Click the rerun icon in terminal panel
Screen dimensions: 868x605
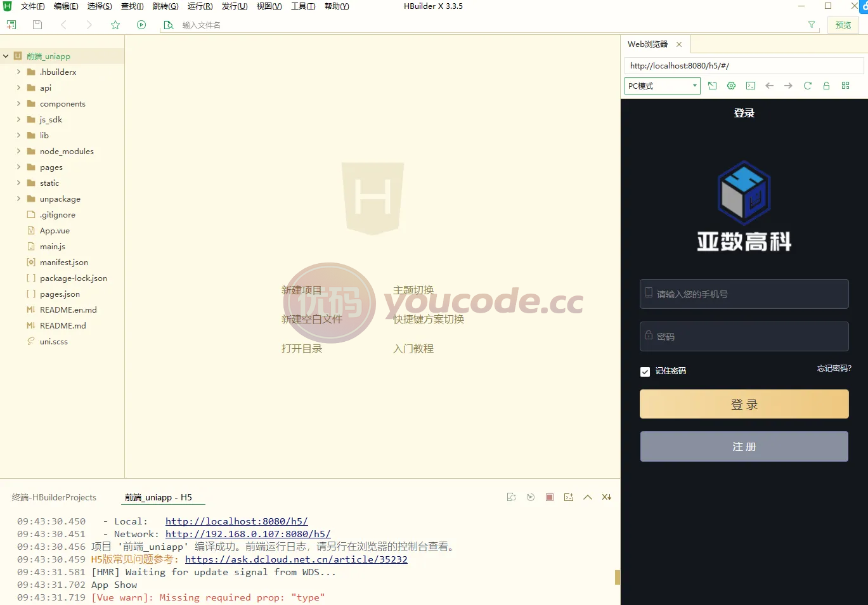coord(531,497)
